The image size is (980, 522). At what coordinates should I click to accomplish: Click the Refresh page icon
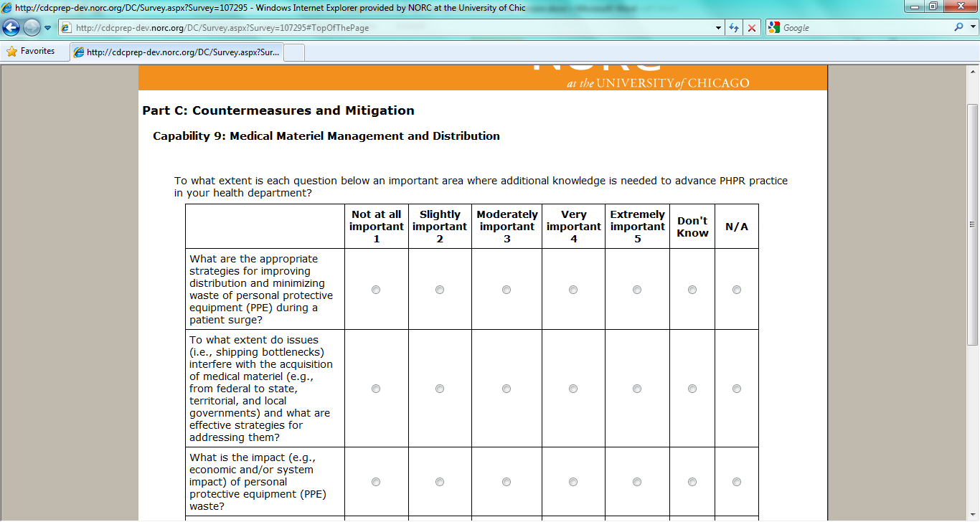(x=733, y=28)
